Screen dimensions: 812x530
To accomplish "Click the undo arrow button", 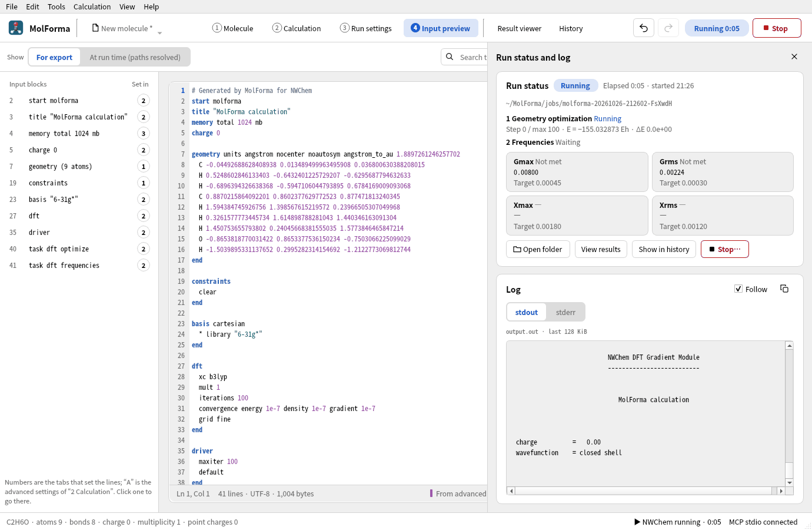I will click(x=644, y=28).
